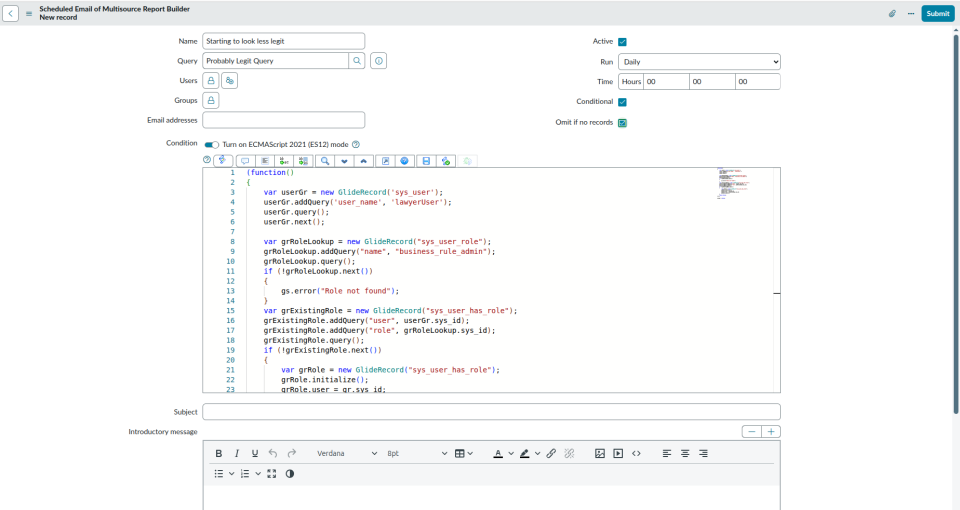
Task: Click the Time hours field
Action: [666, 81]
